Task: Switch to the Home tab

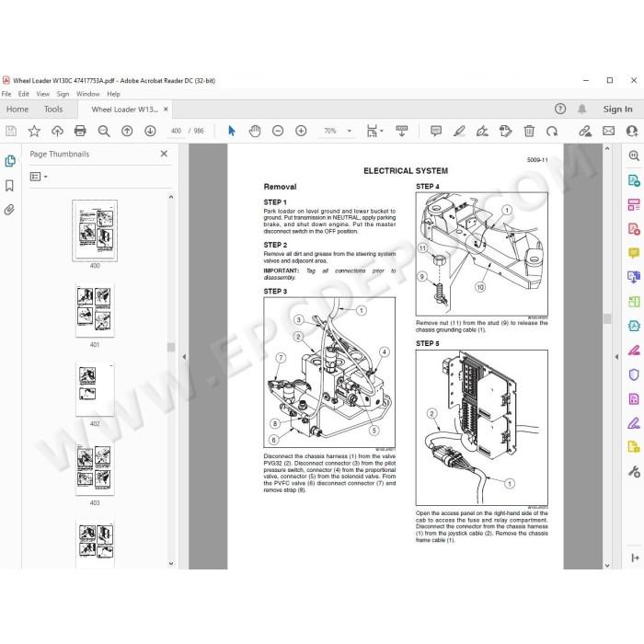Action: pyautogui.click(x=17, y=109)
